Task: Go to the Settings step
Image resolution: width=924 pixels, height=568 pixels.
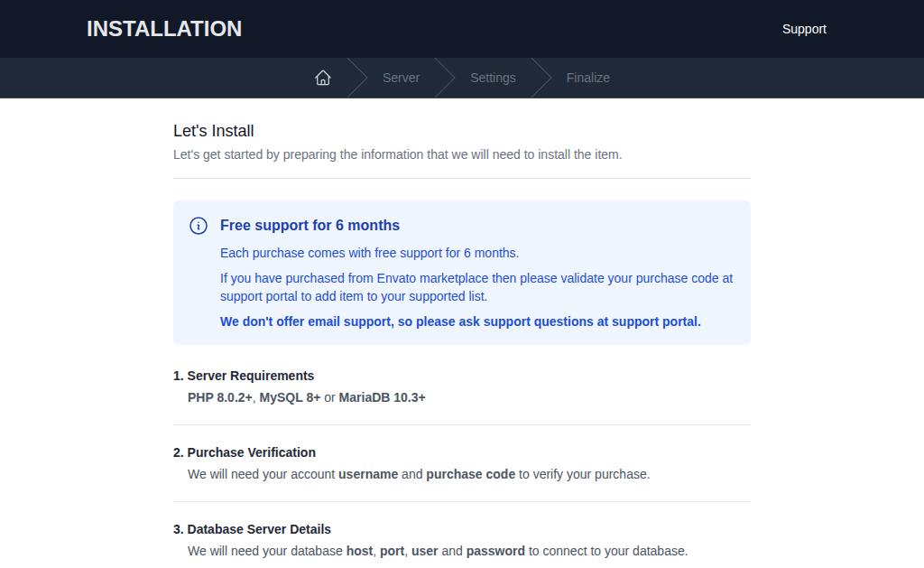Action: pos(493,78)
